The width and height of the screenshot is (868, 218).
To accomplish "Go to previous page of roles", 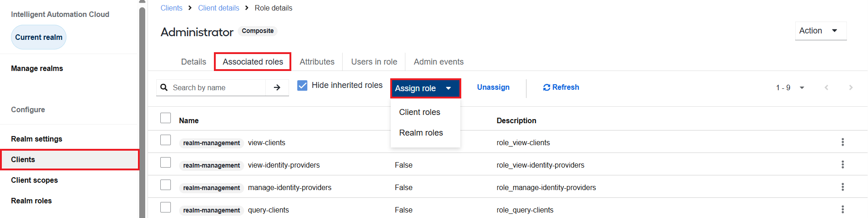I will tap(826, 87).
